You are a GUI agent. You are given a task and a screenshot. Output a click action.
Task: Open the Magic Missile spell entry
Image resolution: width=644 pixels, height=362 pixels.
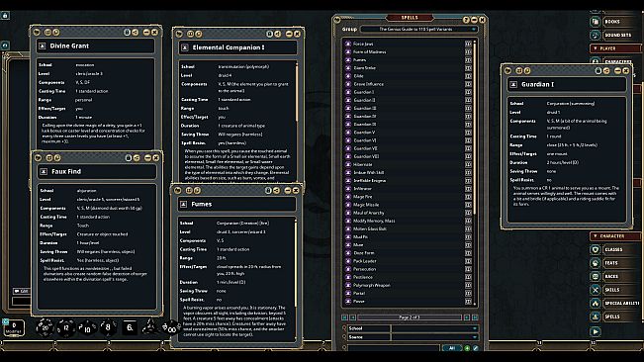(366, 205)
